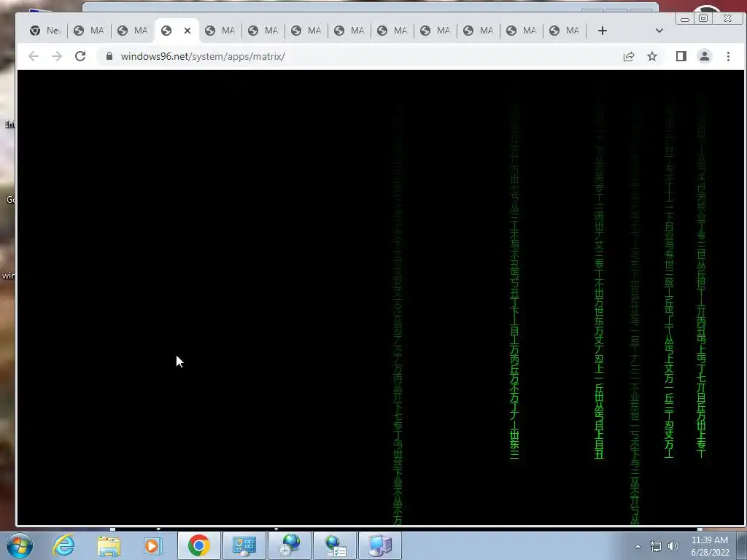Click the matrix animation canvas
Image resolution: width=747 pixels, height=560 pixels.
click(380, 297)
